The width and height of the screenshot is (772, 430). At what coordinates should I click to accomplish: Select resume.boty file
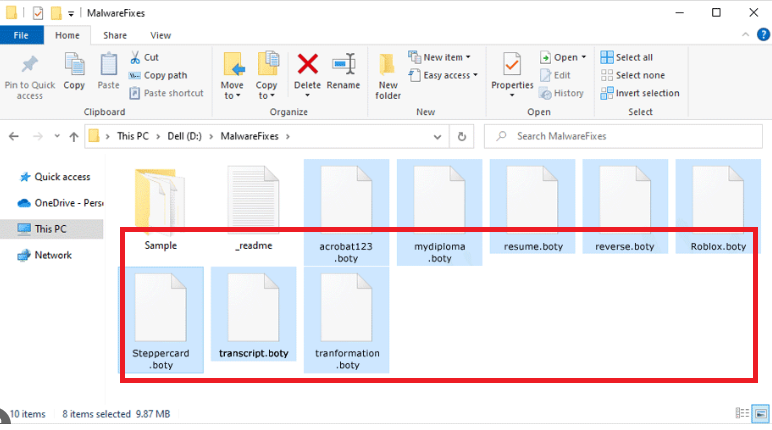(x=532, y=206)
